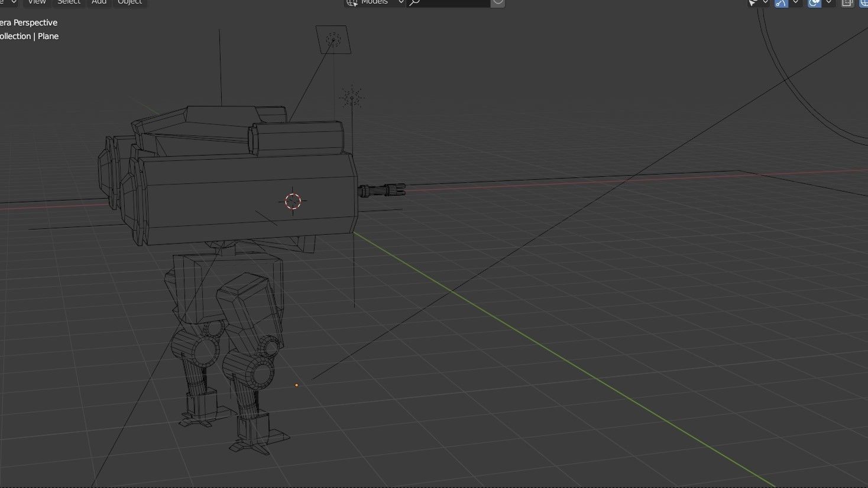Toggle snapping off using its highlighted header icon

tap(780, 2)
